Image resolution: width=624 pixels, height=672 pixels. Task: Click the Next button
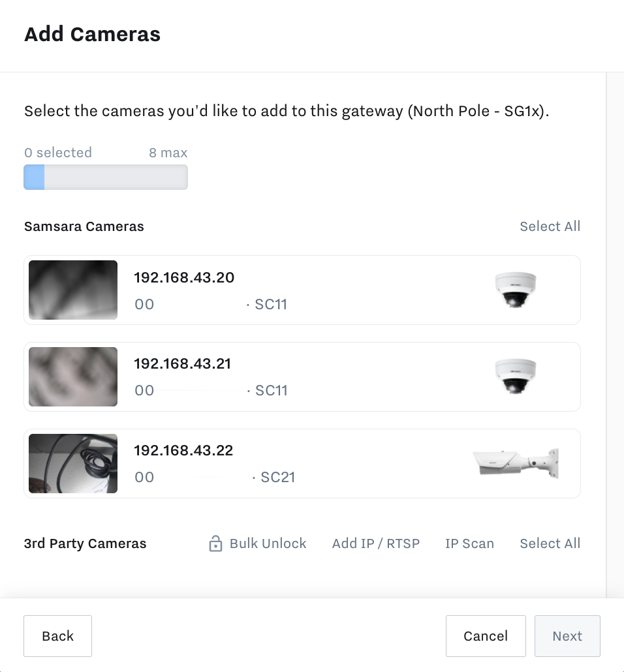pos(567,636)
